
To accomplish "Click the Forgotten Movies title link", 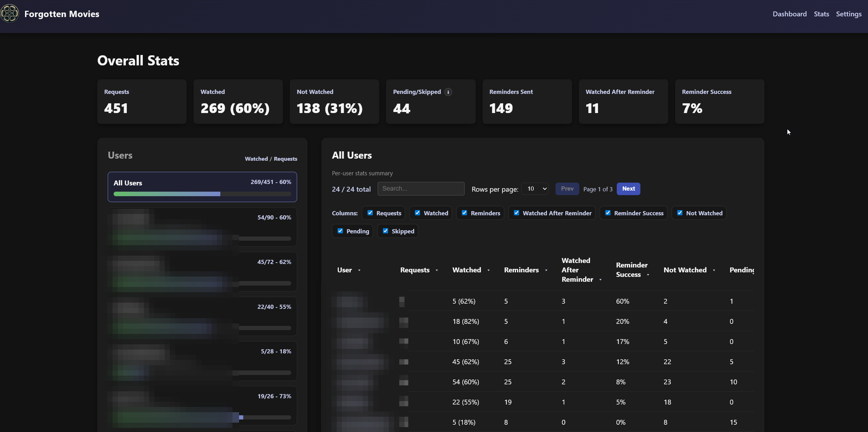I will pyautogui.click(x=62, y=14).
